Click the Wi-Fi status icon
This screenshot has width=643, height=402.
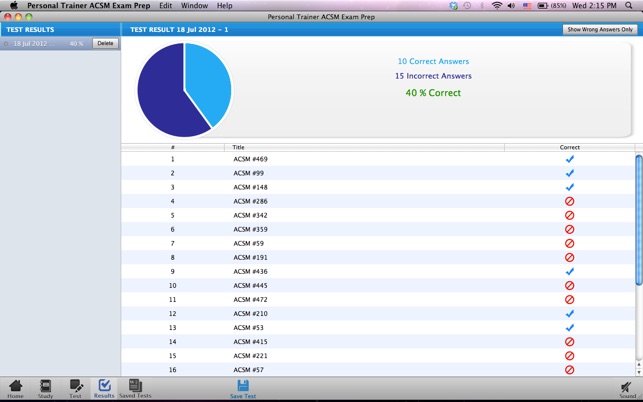497,6
